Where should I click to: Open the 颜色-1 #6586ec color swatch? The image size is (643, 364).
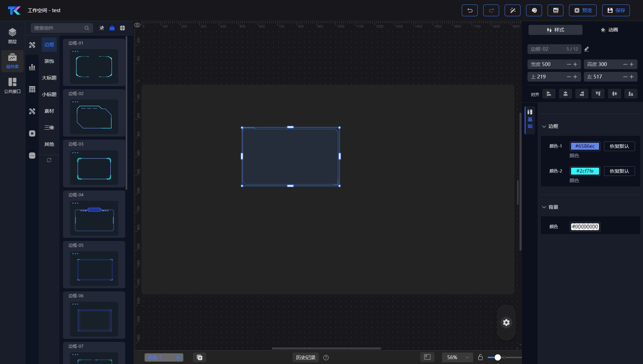(x=585, y=146)
